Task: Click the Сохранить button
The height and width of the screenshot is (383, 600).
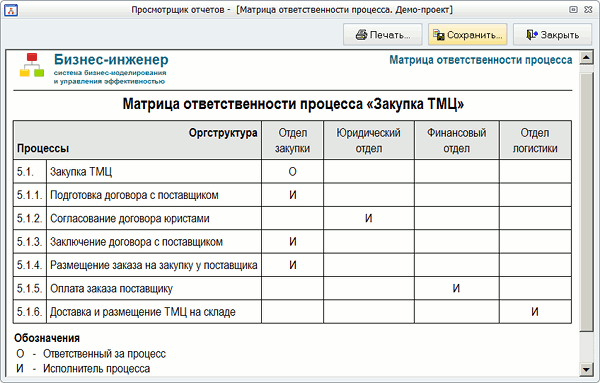Action: [x=467, y=34]
